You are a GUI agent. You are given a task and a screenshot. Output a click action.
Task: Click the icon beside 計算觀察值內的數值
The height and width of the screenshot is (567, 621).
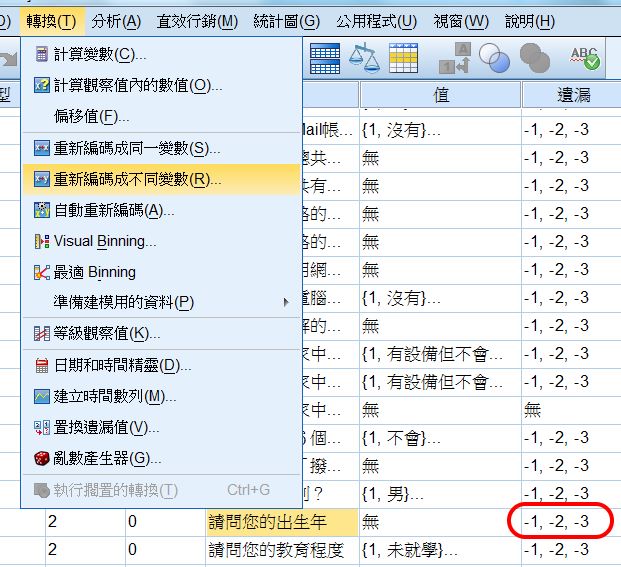pos(41,85)
